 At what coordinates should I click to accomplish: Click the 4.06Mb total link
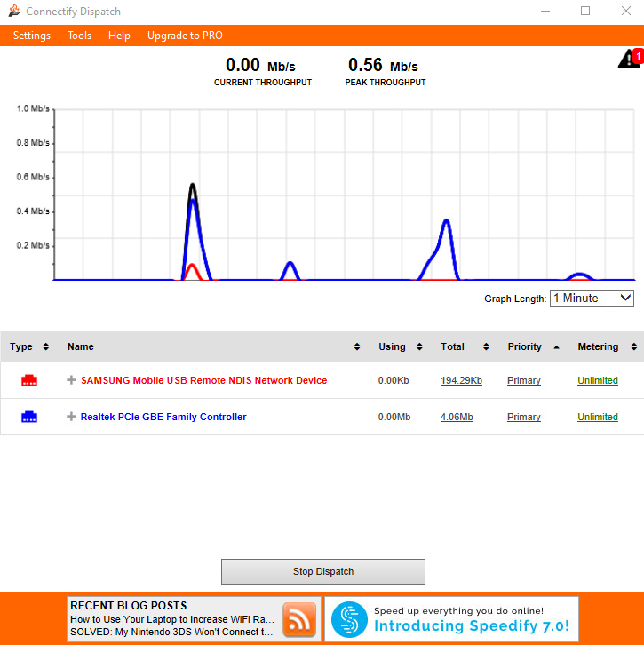(x=457, y=417)
